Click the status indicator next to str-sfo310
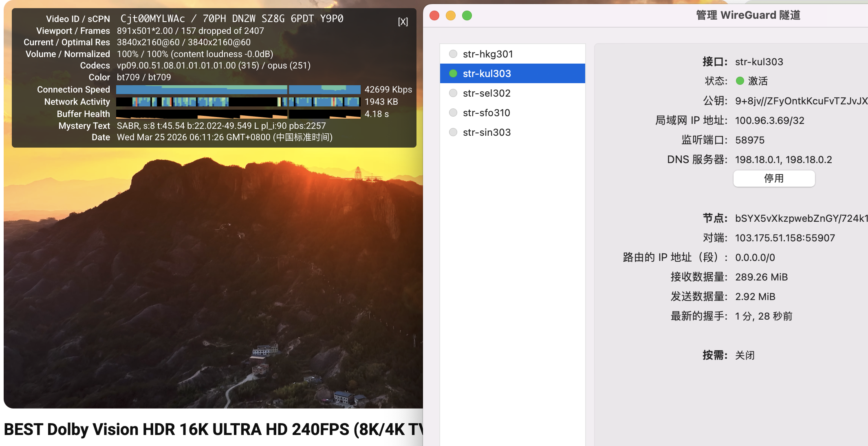This screenshot has height=446, width=868. point(452,113)
